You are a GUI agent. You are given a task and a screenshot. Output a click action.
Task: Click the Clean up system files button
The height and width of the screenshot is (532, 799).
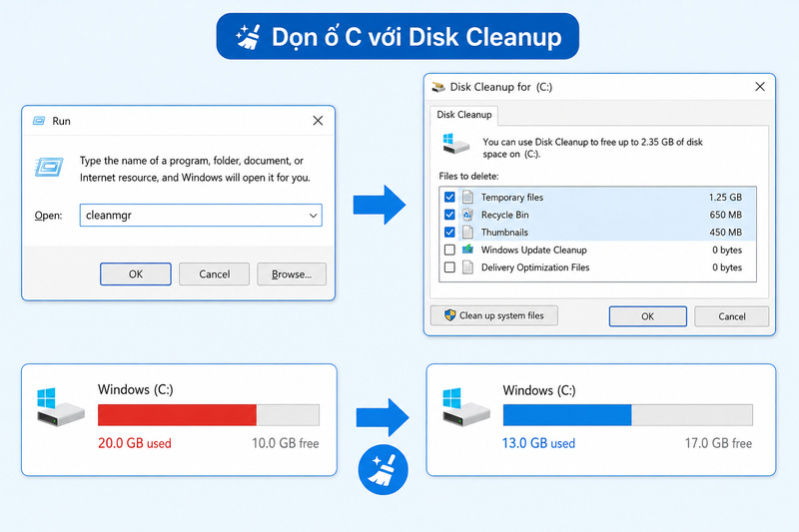[493, 315]
